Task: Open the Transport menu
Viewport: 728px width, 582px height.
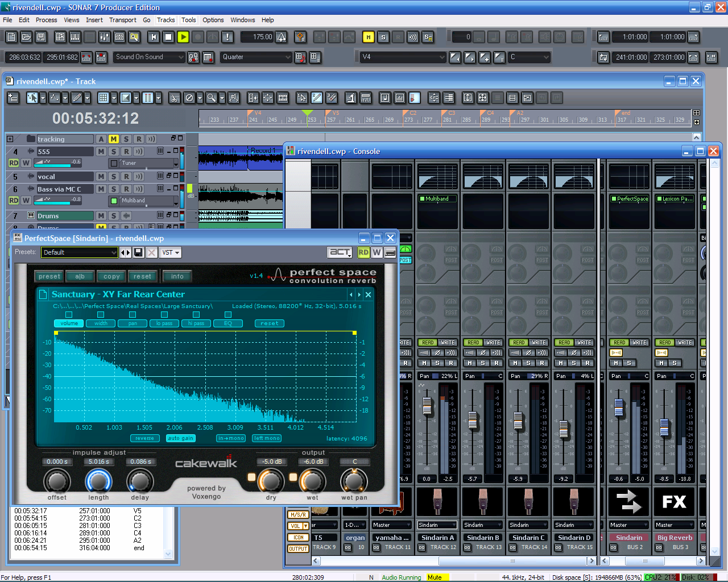Action: click(123, 20)
